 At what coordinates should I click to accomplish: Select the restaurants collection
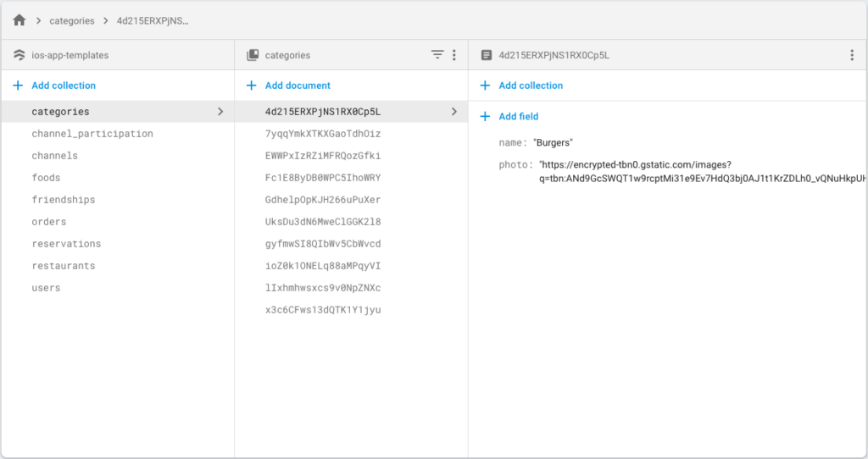pyautogui.click(x=64, y=266)
